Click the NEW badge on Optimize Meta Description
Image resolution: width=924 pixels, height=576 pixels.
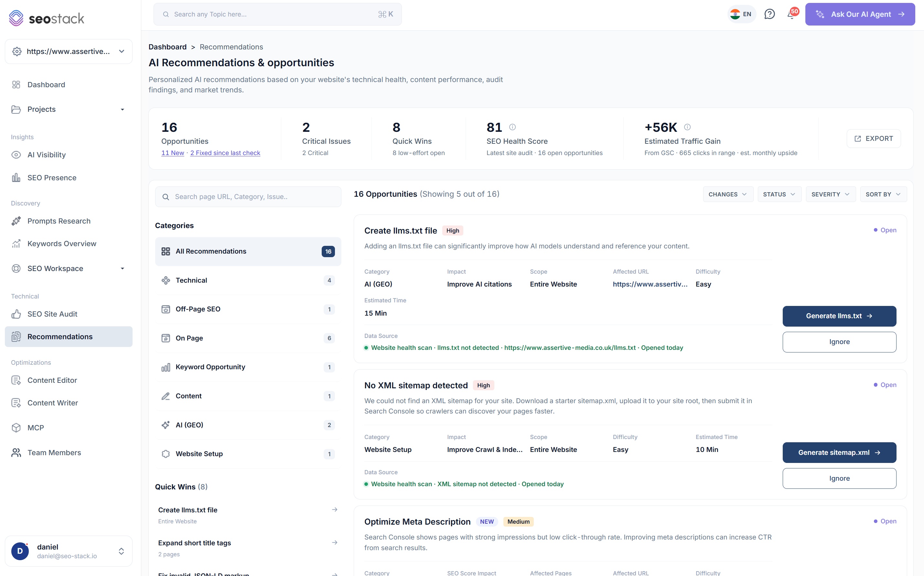[486, 521]
